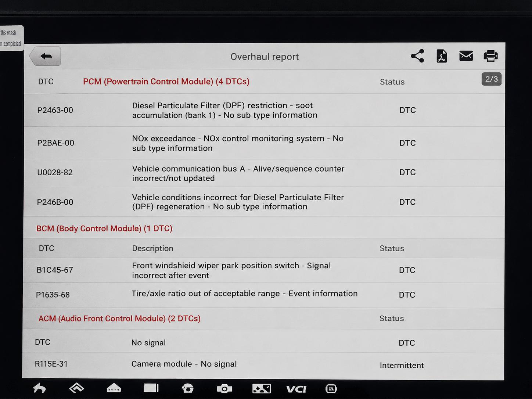Tap the Status header in the PCM section
Viewport: 532px width, 399px height.
pos(392,82)
